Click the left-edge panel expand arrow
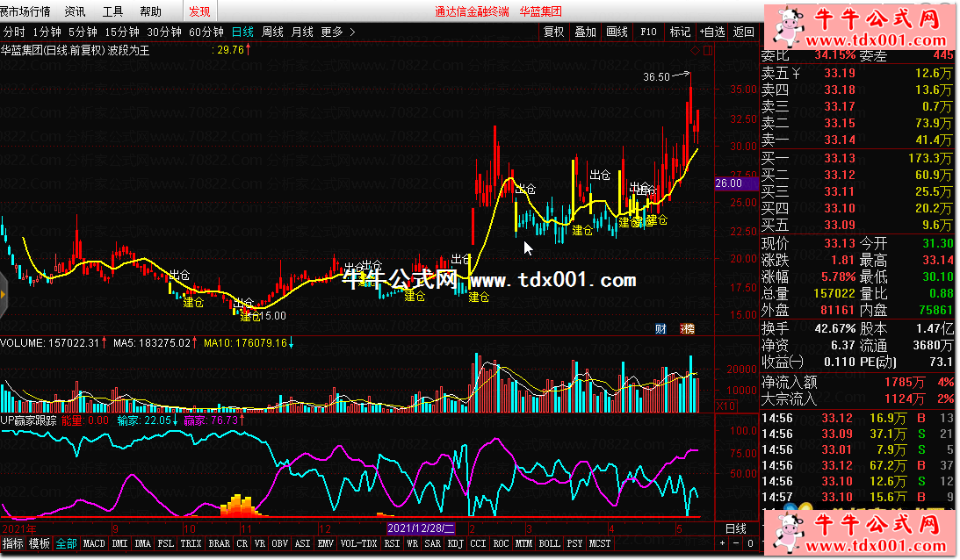 point(3,295)
